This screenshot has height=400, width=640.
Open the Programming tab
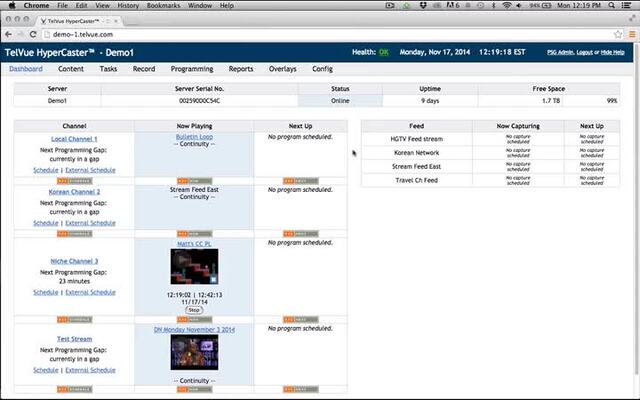coord(191,69)
